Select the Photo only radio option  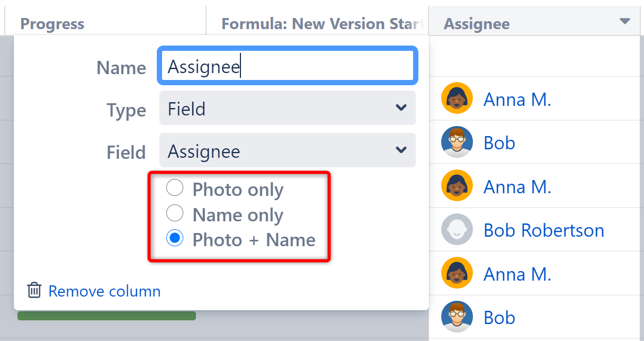coord(175,188)
